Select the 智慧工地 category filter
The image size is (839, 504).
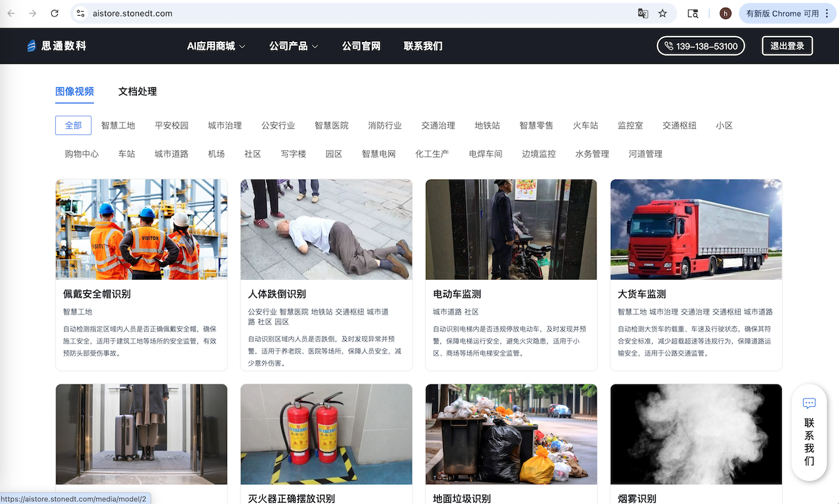(x=118, y=125)
